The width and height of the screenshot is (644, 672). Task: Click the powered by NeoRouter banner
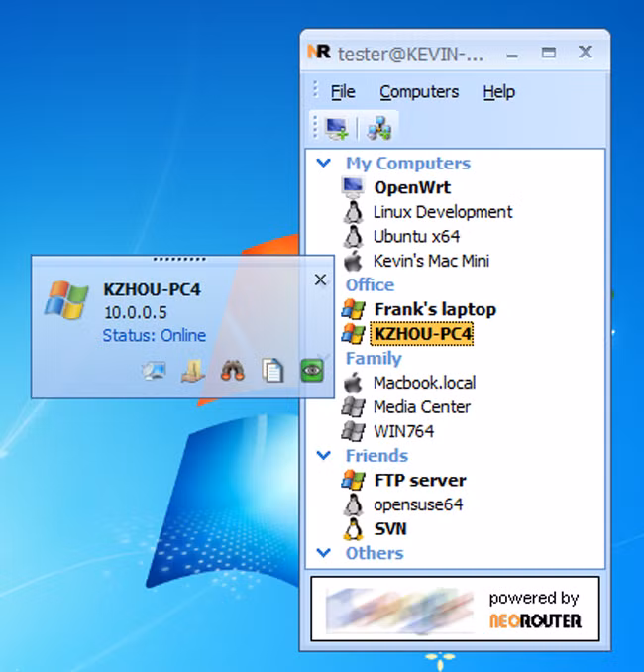click(x=455, y=608)
